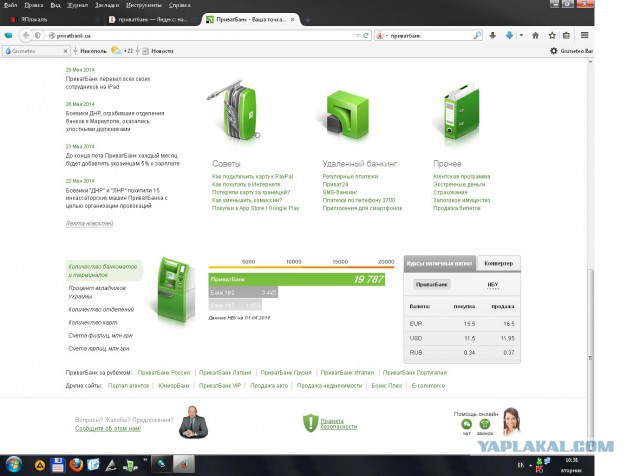Open the Агентская программа link

coord(461,176)
